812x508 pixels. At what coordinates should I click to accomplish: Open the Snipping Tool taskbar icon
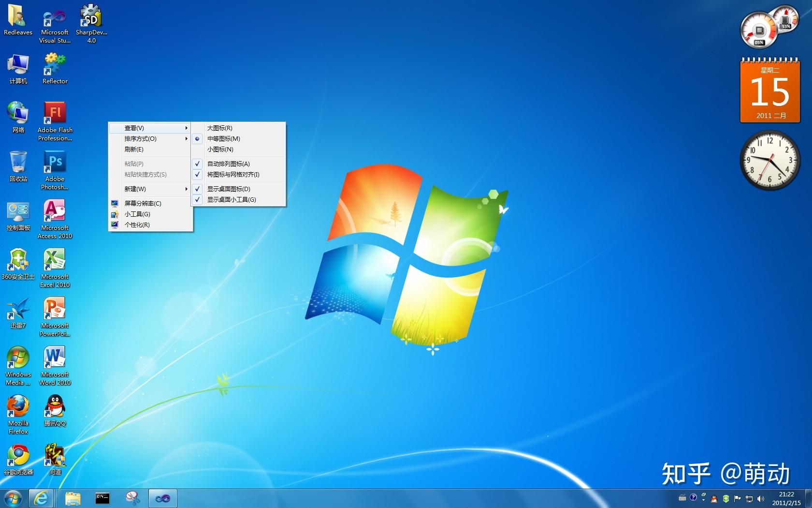[x=132, y=498]
